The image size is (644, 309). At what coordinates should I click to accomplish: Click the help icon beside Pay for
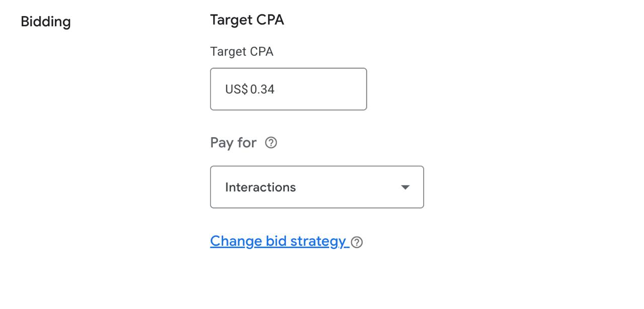point(271,143)
